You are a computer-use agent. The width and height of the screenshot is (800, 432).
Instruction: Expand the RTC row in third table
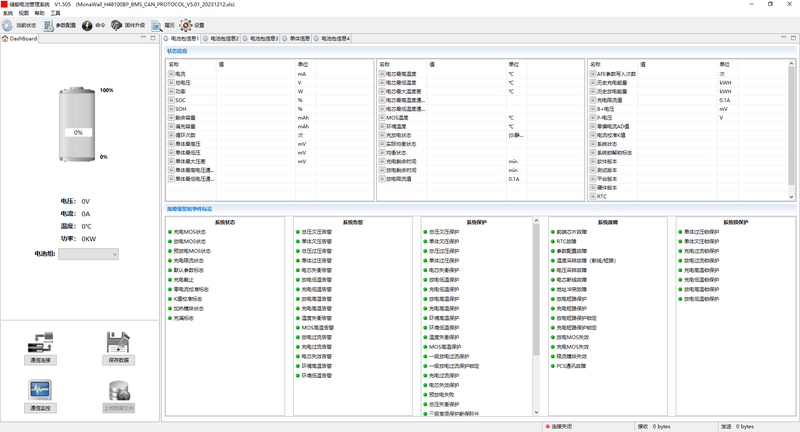click(593, 196)
